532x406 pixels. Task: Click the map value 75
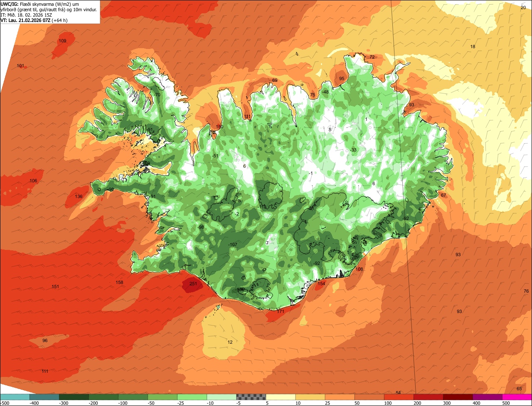(313, 95)
